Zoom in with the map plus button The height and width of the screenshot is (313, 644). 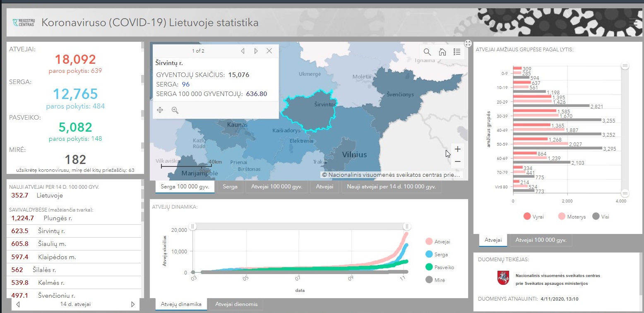457,149
